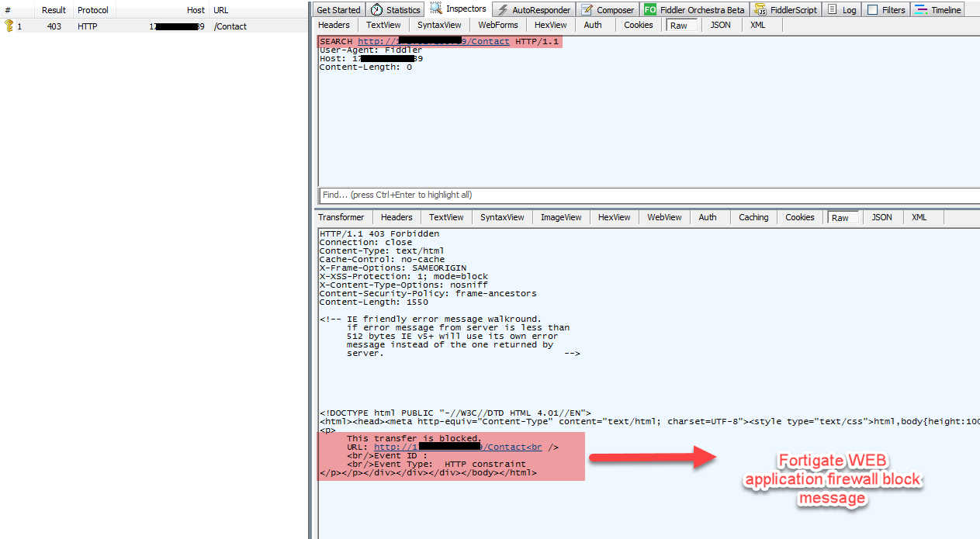Toggle the Filters tab checkbox
The height and width of the screenshot is (539, 980).
tap(872, 10)
